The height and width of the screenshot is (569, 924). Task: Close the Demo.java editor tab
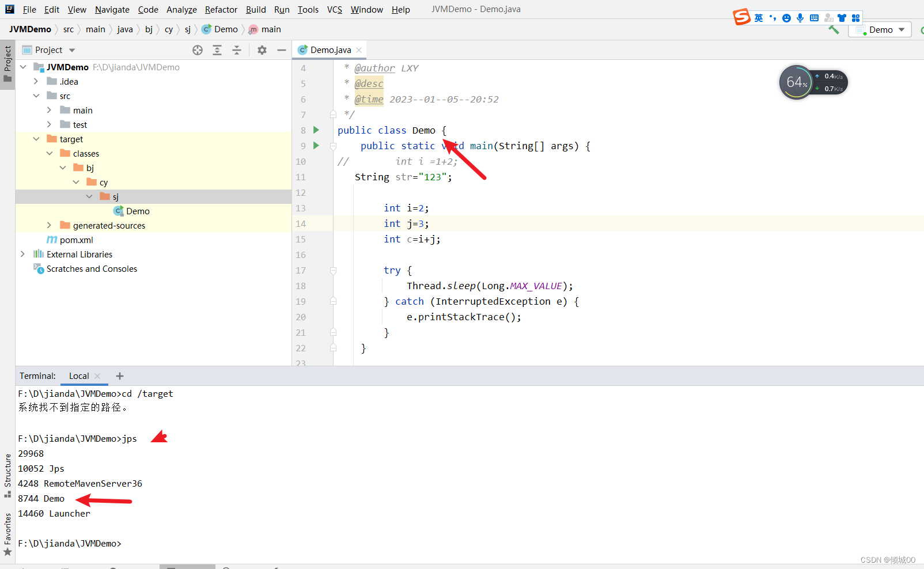tap(359, 50)
